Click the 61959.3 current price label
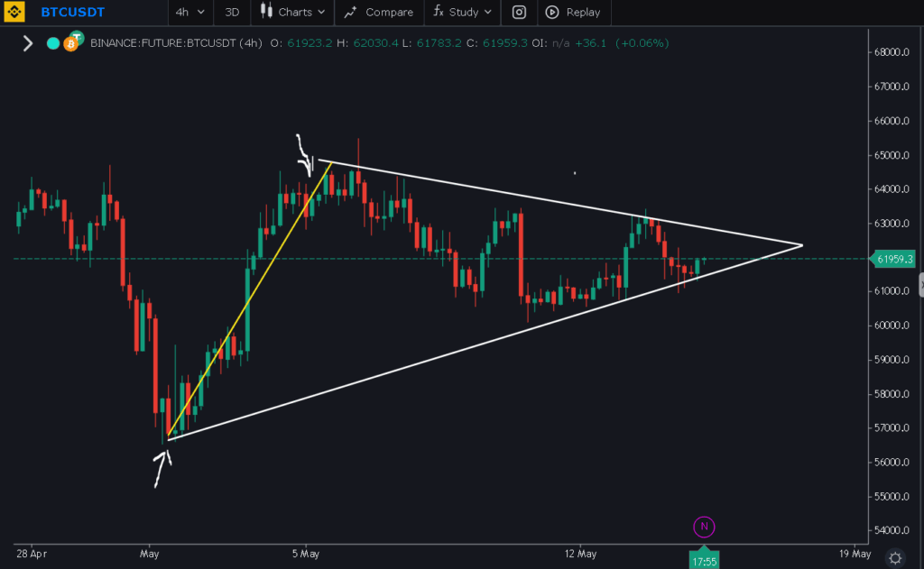Image resolution: width=924 pixels, height=569 pixels. [x=894, y=260]
